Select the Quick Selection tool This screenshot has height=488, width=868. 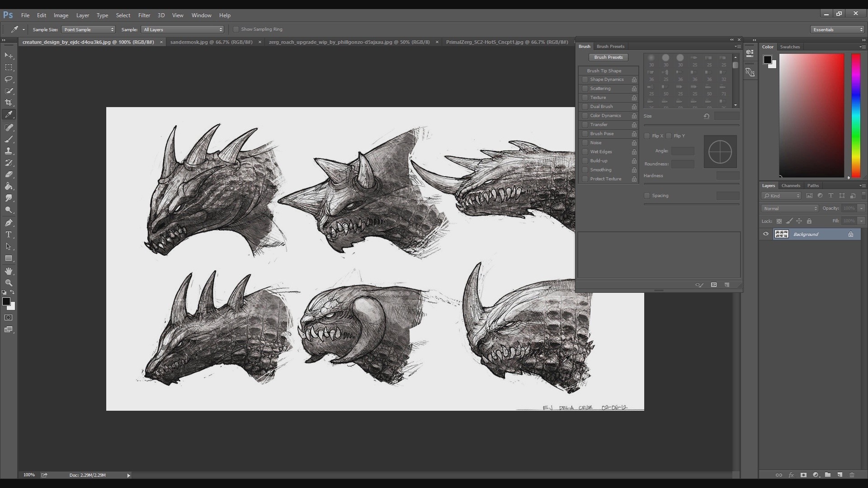9,91
